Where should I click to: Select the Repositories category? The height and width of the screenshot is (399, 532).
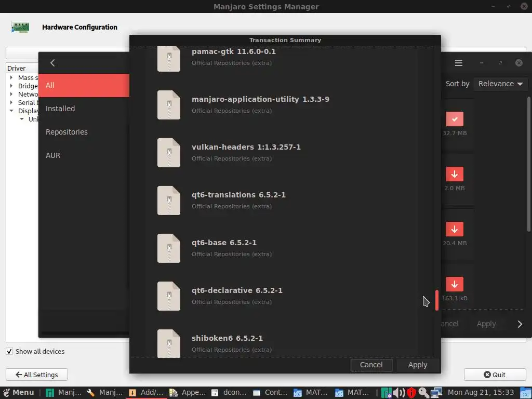[84, 132]
